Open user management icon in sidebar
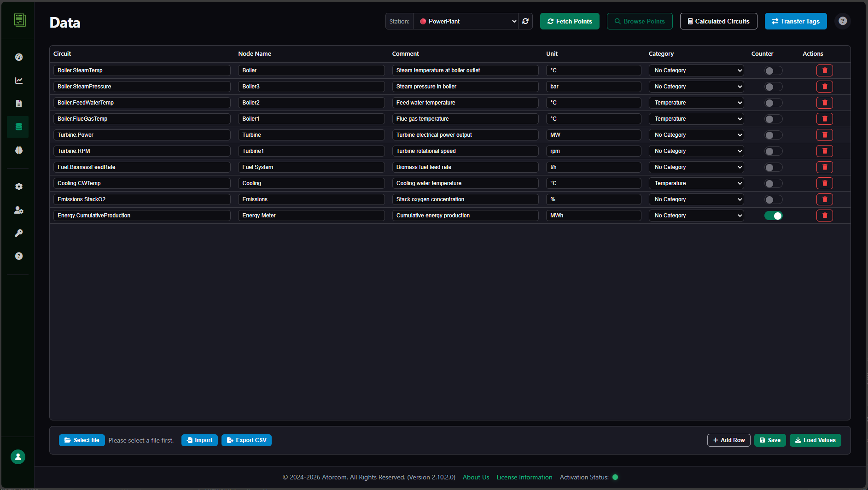This screenshot has height=490, width=868. (x=18, y=210)
